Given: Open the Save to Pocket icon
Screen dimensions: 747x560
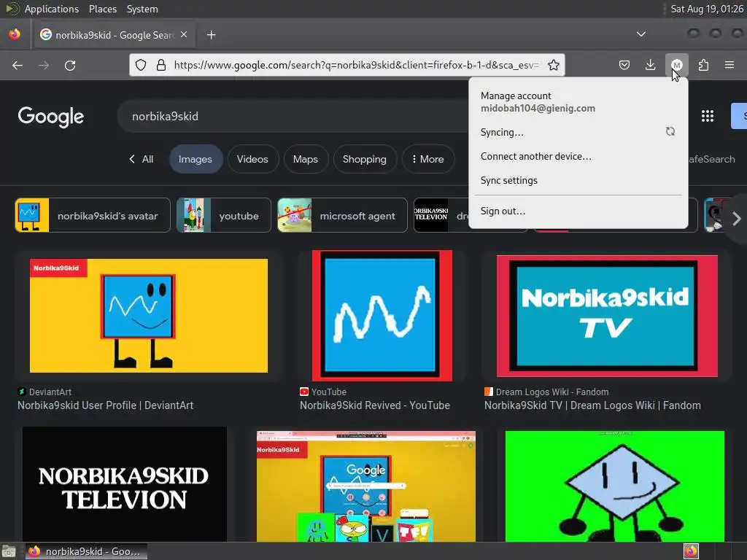Looking at the screenshot, I should point(624,65).
